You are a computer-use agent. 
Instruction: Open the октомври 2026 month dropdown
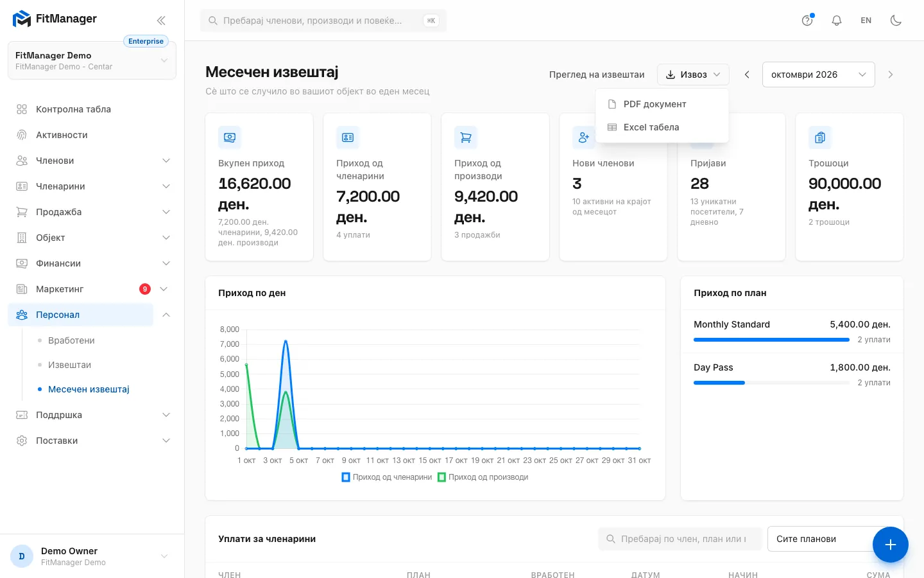(x=819, y=74)
